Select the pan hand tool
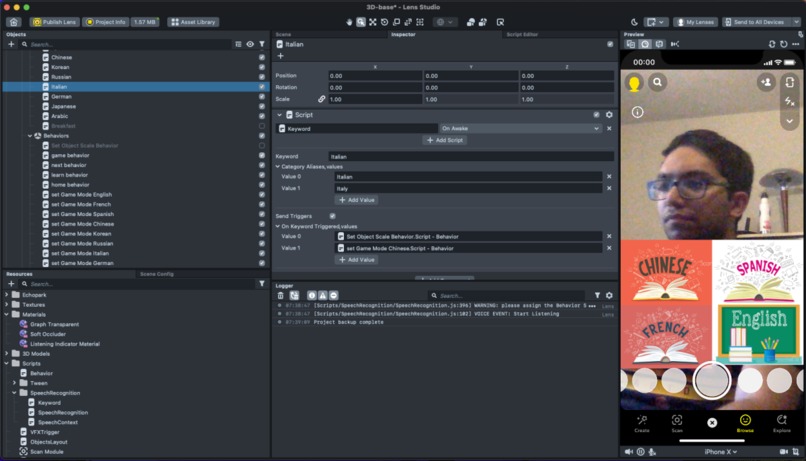Screen dimensions: 806x461 tap(350, 22)
